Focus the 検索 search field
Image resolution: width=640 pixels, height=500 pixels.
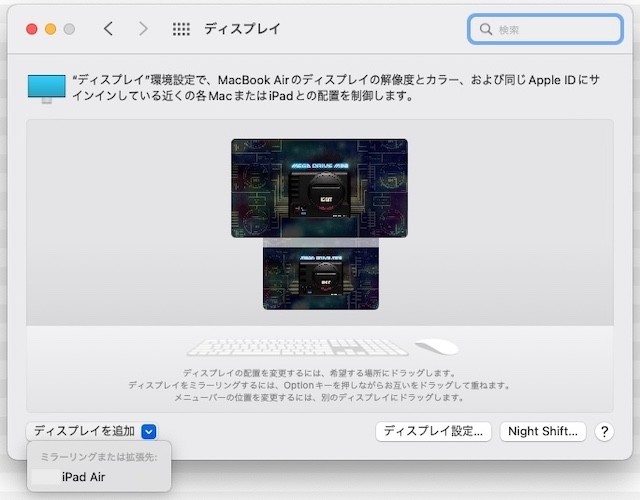[545, 29]
